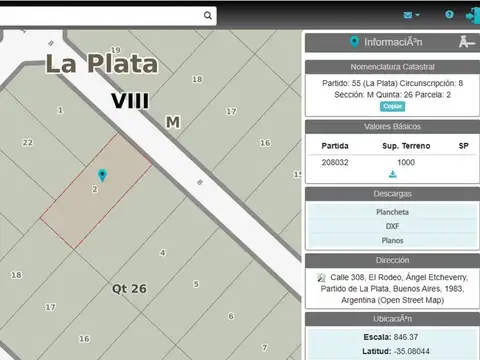
Task: Click the teal parcel location pin
Action: [102, 175]
